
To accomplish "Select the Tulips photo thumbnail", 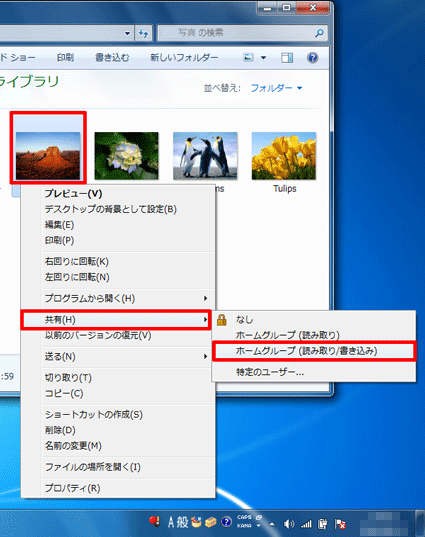I will 284,156.
